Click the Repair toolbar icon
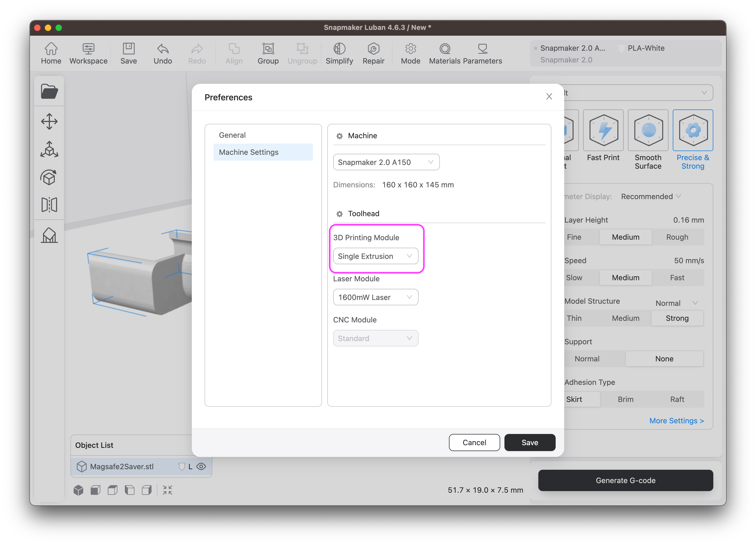756x545 pixels. 373,53
